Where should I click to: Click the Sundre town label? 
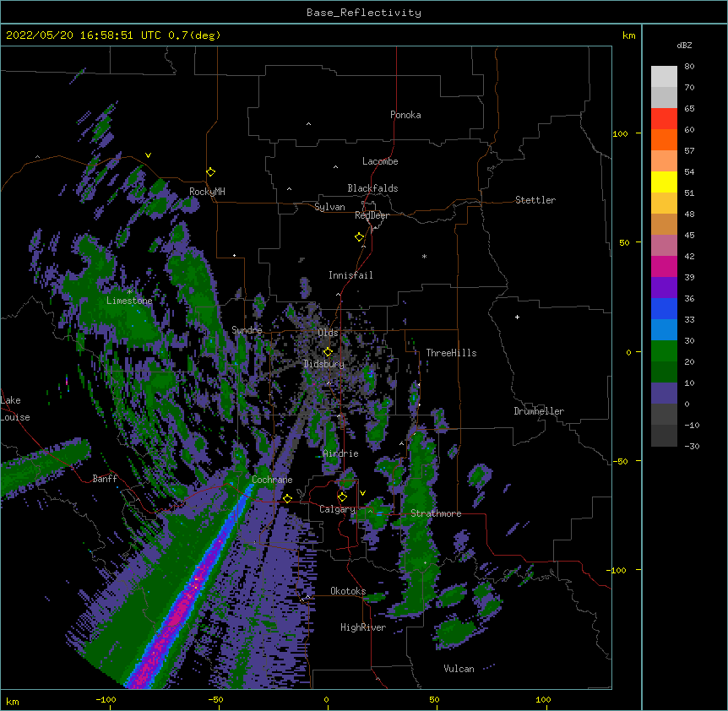(x=247, y=330)
